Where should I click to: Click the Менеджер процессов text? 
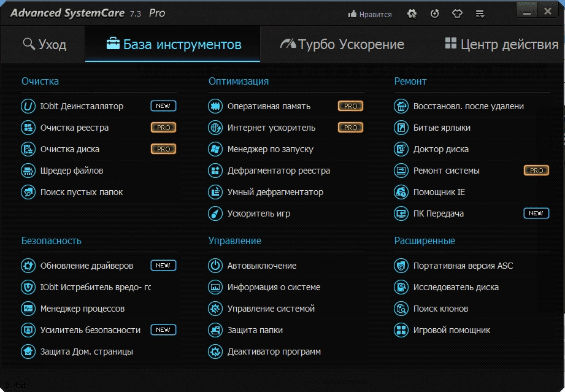[x=83, y=309]
